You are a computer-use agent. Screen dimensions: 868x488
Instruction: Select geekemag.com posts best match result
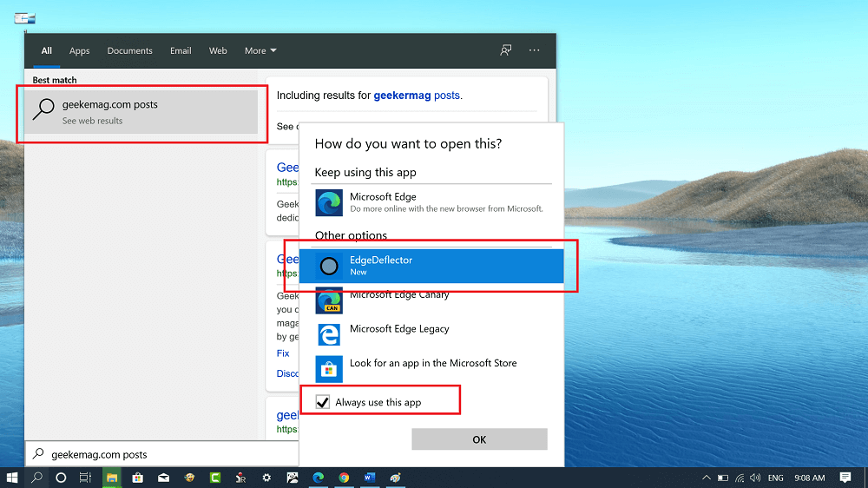[x=141, y=112]
